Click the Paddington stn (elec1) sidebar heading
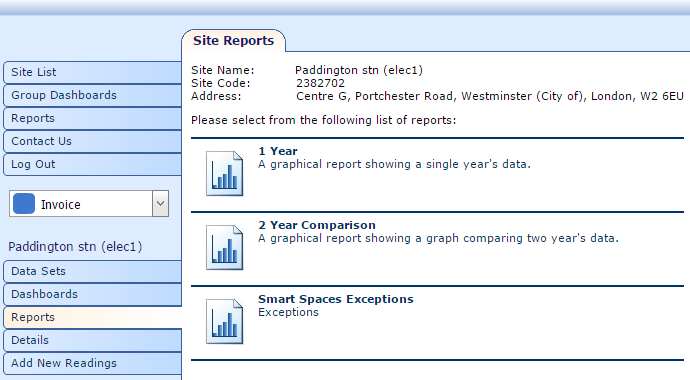This screenshot has height=380, width=690. click(x=75, y=247)
